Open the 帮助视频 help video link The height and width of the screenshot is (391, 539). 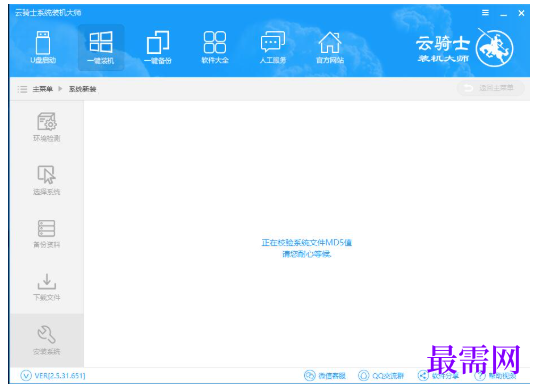click(x=495, y=376)
